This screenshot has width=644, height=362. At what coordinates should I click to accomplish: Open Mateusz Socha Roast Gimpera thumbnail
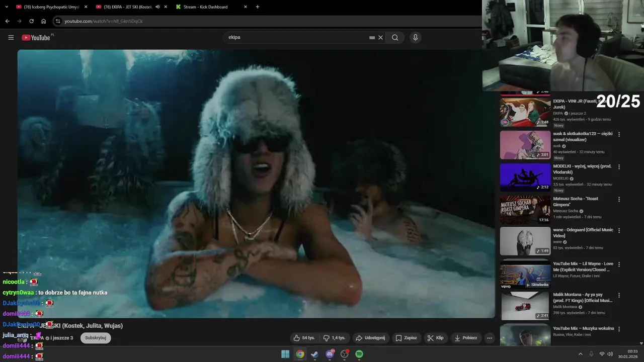pyautogui.click(x=525, y=210)
